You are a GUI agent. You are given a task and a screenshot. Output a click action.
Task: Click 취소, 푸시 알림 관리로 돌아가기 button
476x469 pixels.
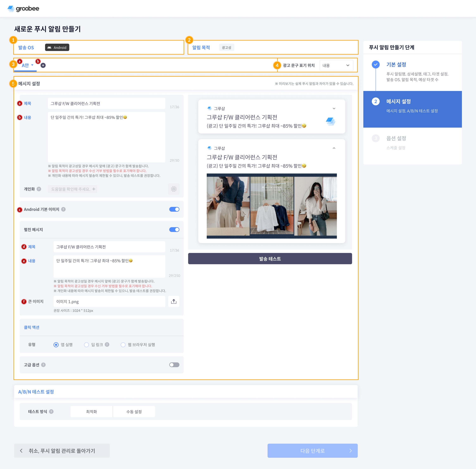(62, 451)
